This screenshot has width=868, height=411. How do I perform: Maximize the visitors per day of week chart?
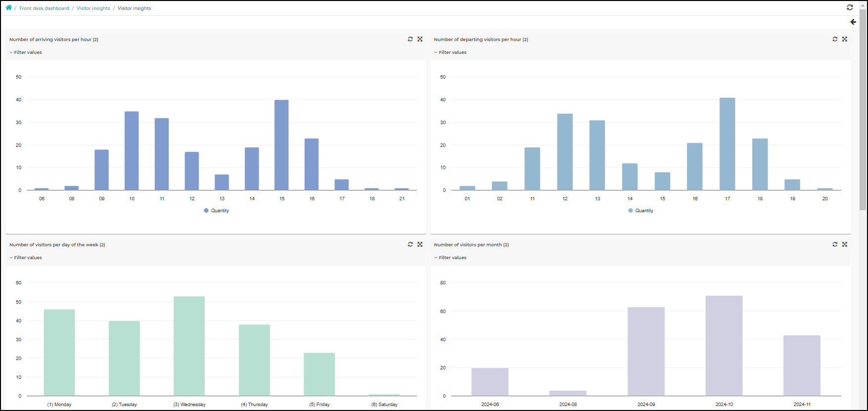[x=420, y=244]
